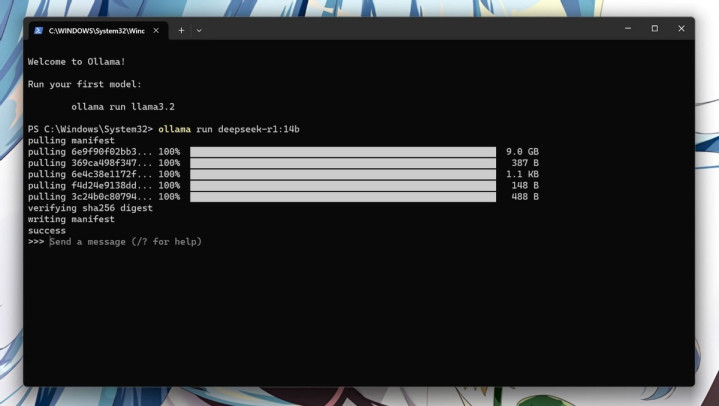Image resolution: width=719 pixels, height=406 pixels.
Task: Click the 'ollama run deepseek-r1:14b' command
Action: [x=229, y=129]
